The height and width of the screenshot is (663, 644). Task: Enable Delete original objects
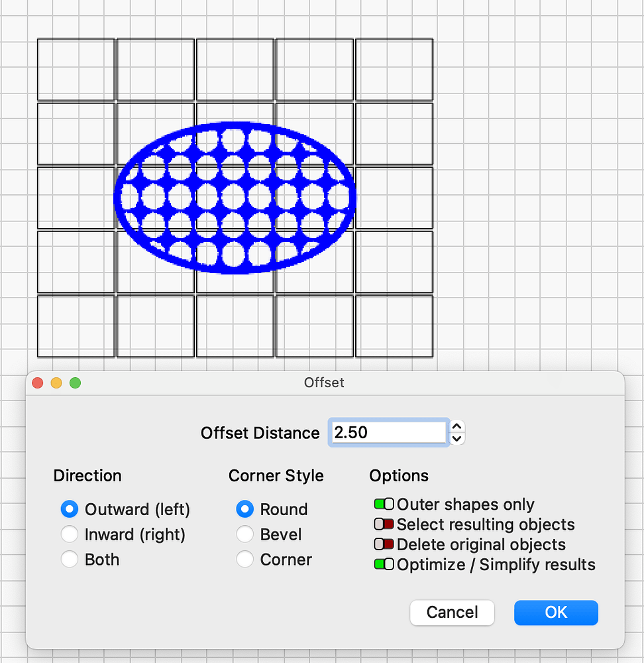pos(384,544)
